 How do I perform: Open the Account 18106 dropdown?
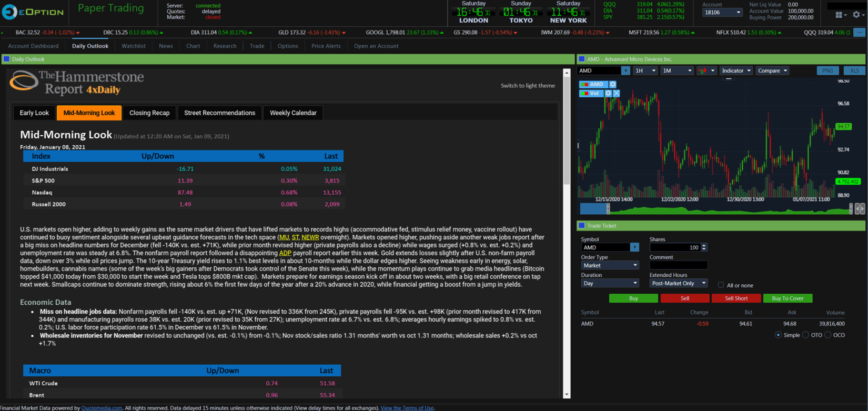tap(722, 12)
